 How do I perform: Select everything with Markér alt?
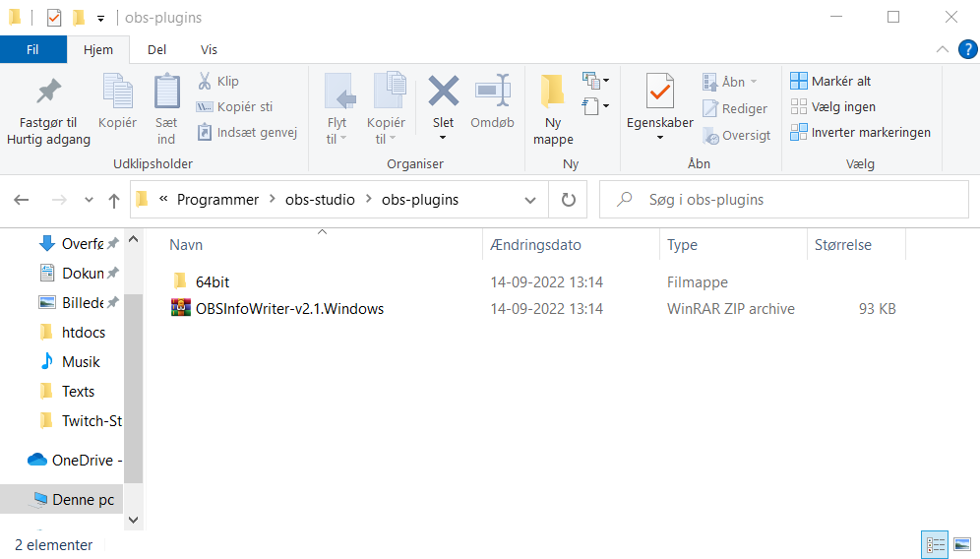[830, 81]
